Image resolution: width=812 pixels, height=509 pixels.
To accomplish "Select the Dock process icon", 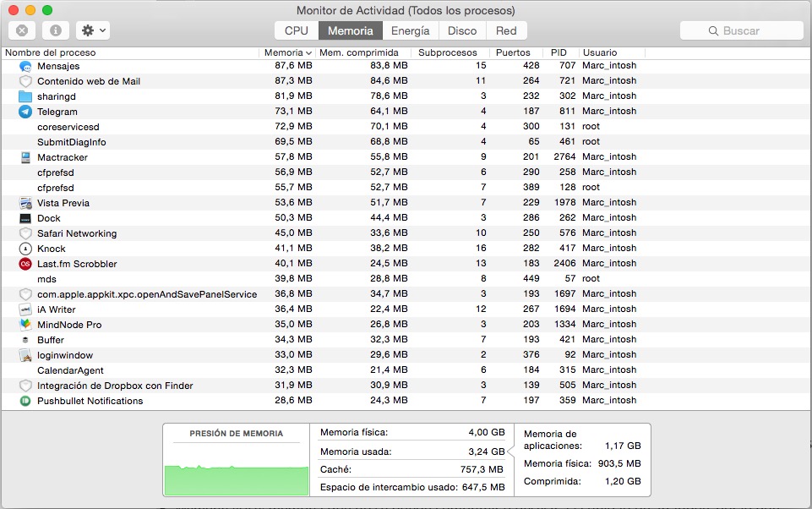I will click(x=26, y=217).
